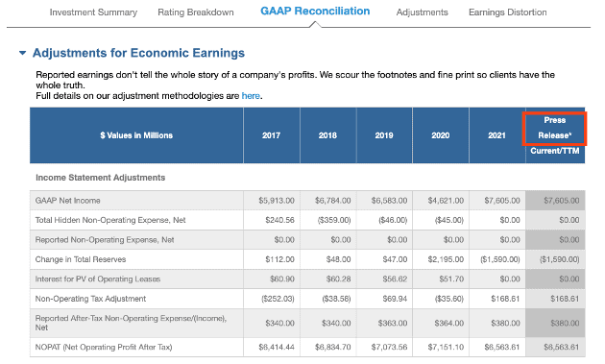Image resolution: width=605 pixels, height=364 pixels.
Task: Click Change in Total Reserves 2017 value $112.00
Action: click(x=279, y=259)
